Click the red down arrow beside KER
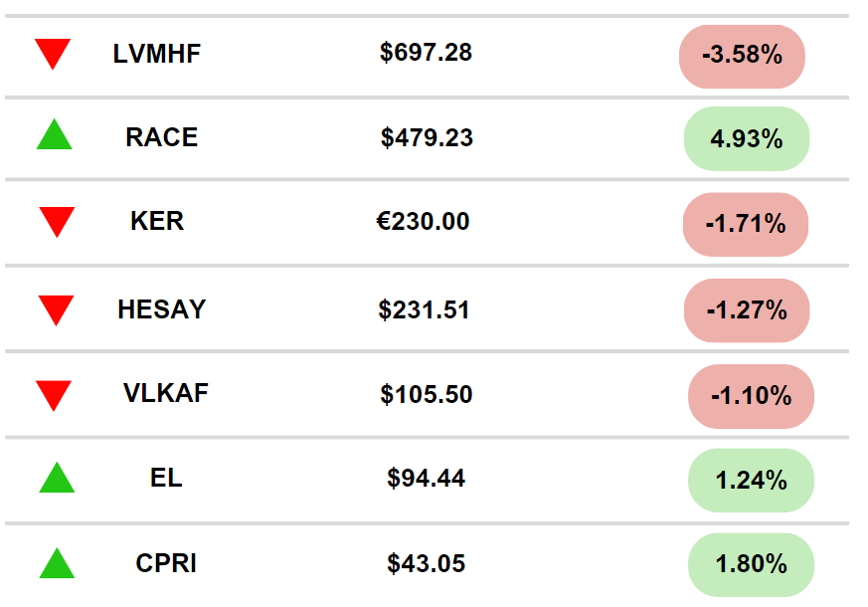The width and height of the screenshot is (868, 607). click(x=57, y=222)
